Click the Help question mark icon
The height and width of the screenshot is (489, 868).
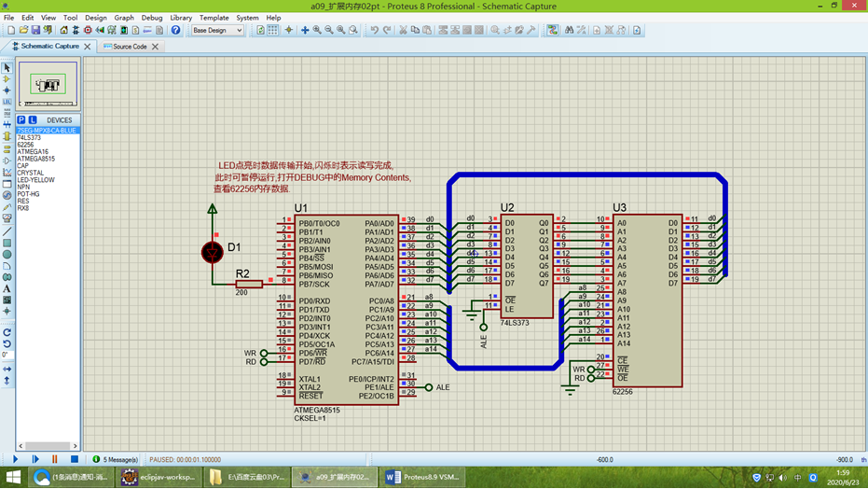pos(175,30)
